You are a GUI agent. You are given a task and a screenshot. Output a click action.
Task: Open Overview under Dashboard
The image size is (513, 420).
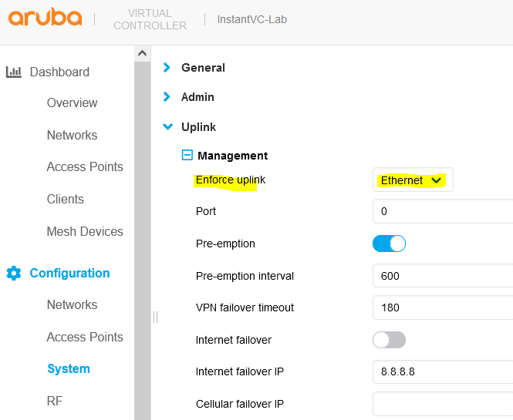click(x=72, y=103)
